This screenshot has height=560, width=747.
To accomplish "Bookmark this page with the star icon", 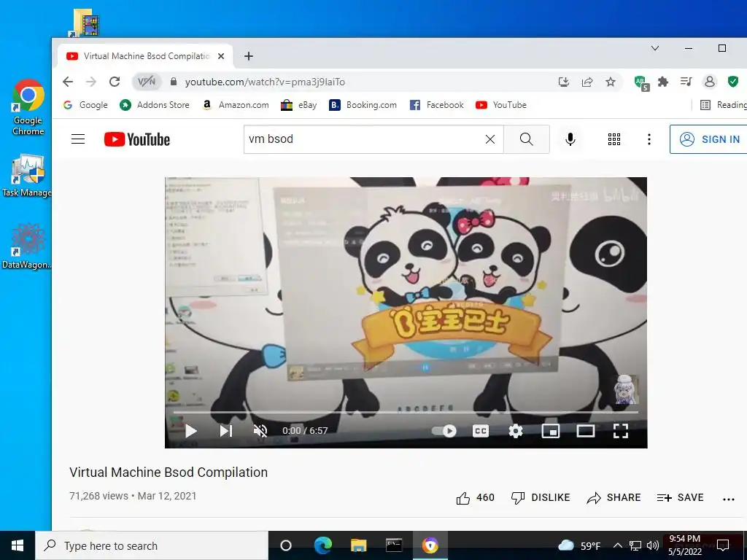I will pos(611,82).
